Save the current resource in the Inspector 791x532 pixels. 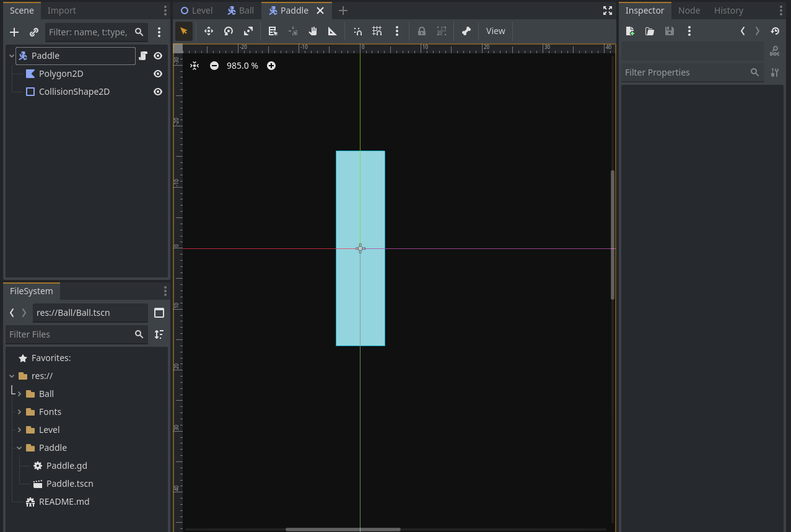(669, 30)
